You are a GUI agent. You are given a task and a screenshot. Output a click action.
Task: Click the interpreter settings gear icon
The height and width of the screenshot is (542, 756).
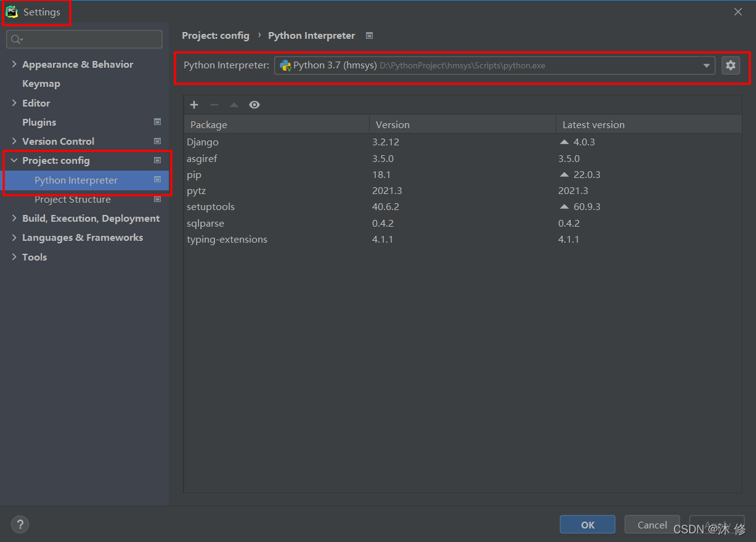(x=731, y=65)
